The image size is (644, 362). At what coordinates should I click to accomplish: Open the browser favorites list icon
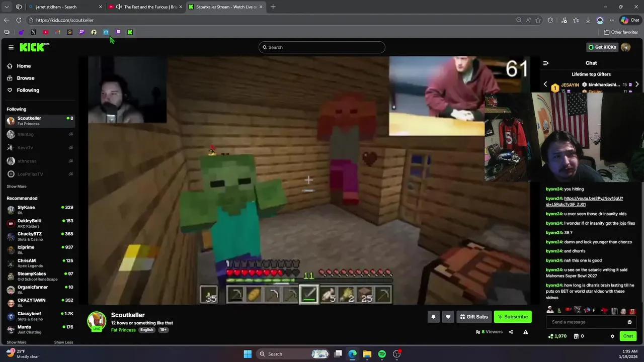(576, 20)
